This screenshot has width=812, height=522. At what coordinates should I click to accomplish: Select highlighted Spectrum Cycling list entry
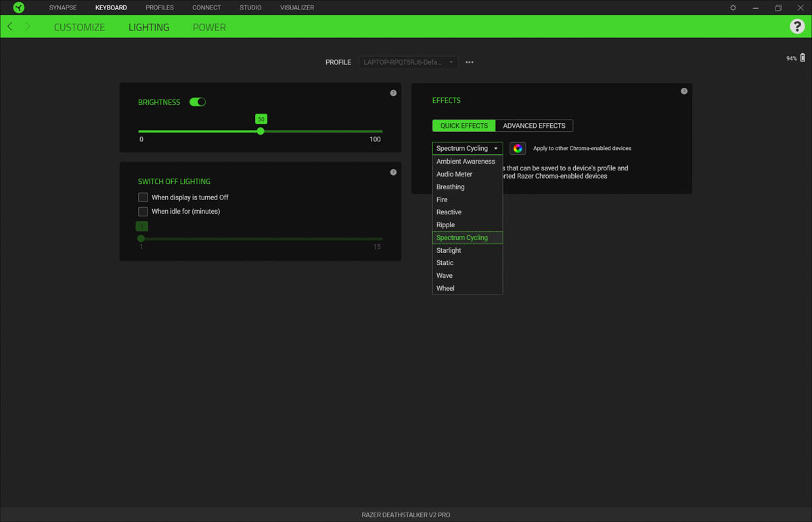pyautogui.click(x=468, y=238)
